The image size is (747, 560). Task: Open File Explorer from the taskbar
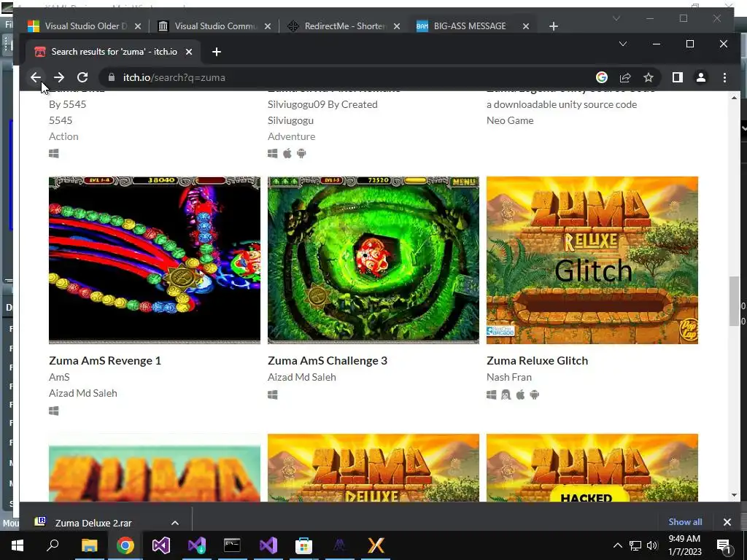pos(89,545)
